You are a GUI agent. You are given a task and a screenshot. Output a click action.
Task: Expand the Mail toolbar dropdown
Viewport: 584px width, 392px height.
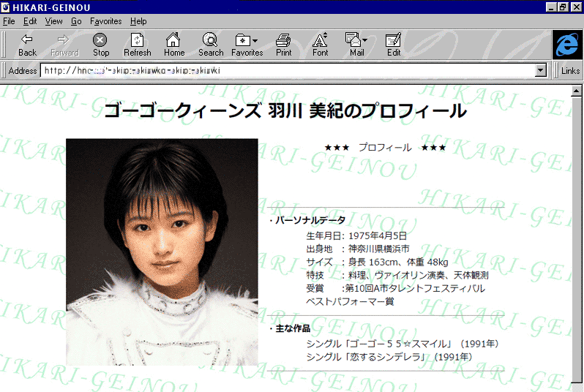coord(364,40)
